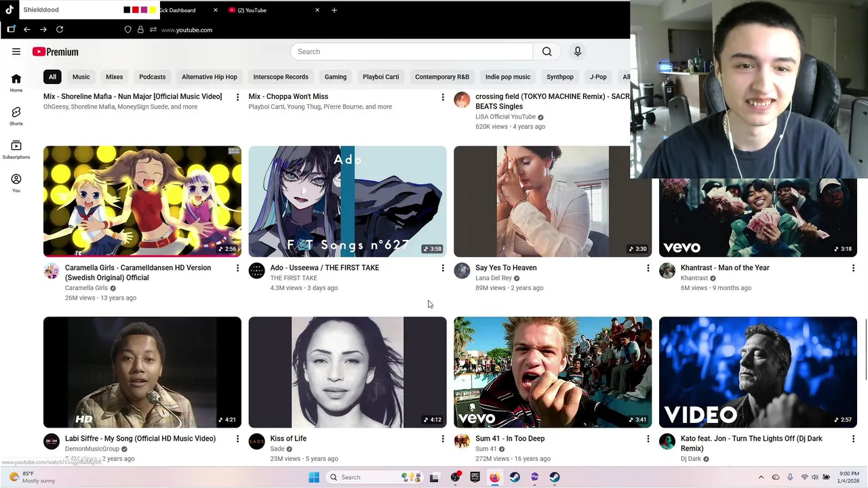
Task: Open a new browser tab
Action: (334, 10)
